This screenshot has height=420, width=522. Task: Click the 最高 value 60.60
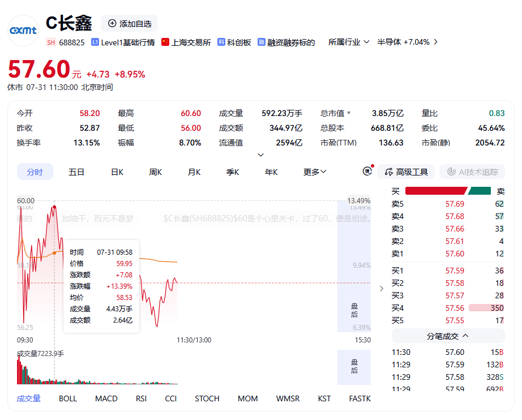[191, 113]
